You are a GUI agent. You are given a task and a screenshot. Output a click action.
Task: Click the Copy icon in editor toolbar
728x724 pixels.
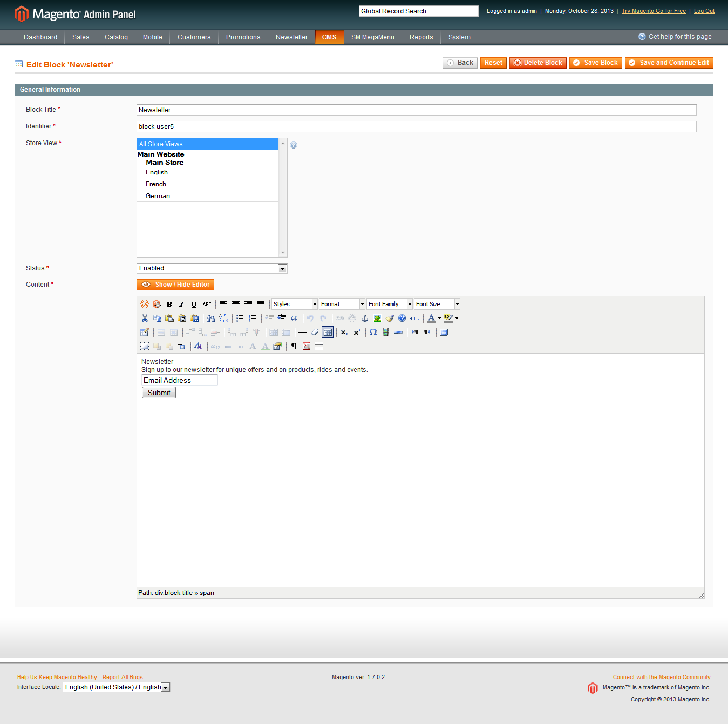157,318
